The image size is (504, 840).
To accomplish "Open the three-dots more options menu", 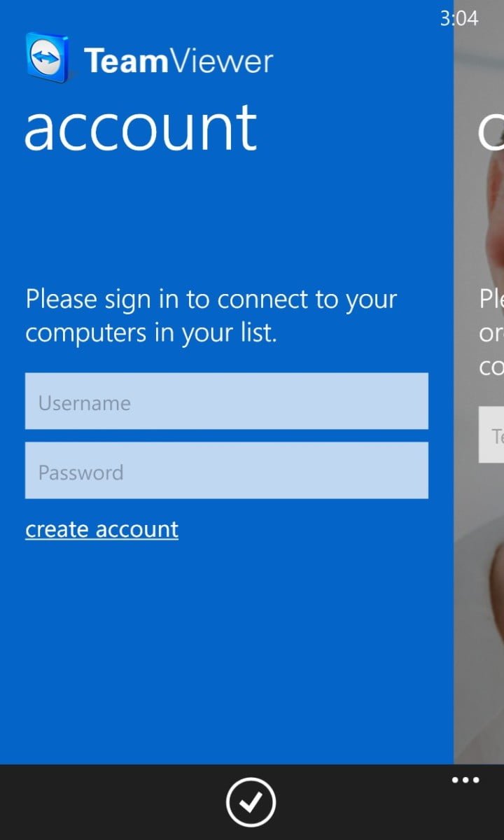I will tap(465, 780).
